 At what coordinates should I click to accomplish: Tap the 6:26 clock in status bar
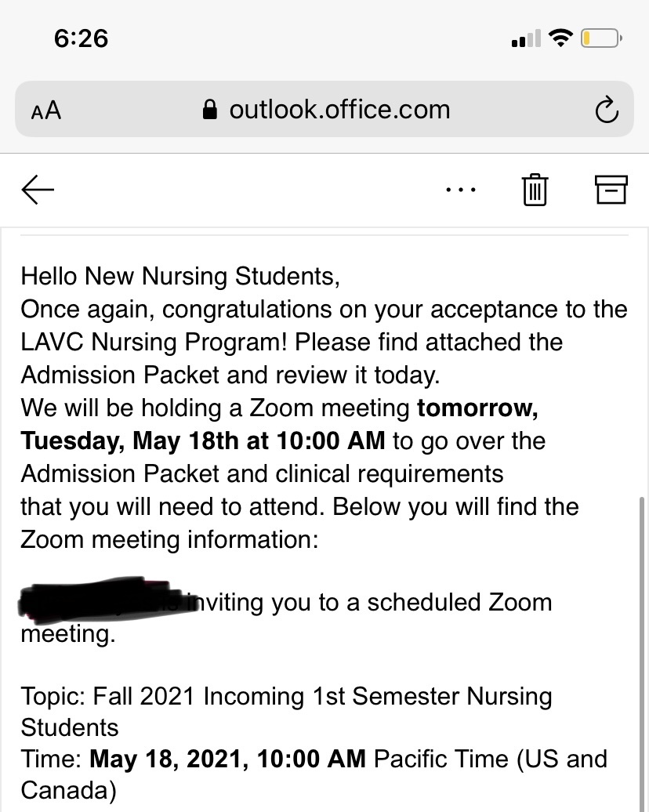pyautogui.click(x=82, y=38)
